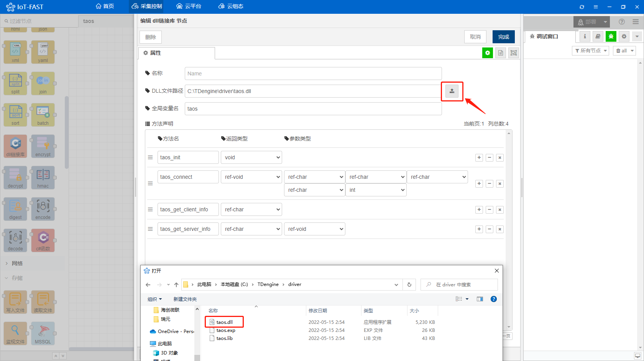The width and height of the screenshot is (644, 361).
Task: Click the 全局变量名 input field
Action: click(313, 109)
